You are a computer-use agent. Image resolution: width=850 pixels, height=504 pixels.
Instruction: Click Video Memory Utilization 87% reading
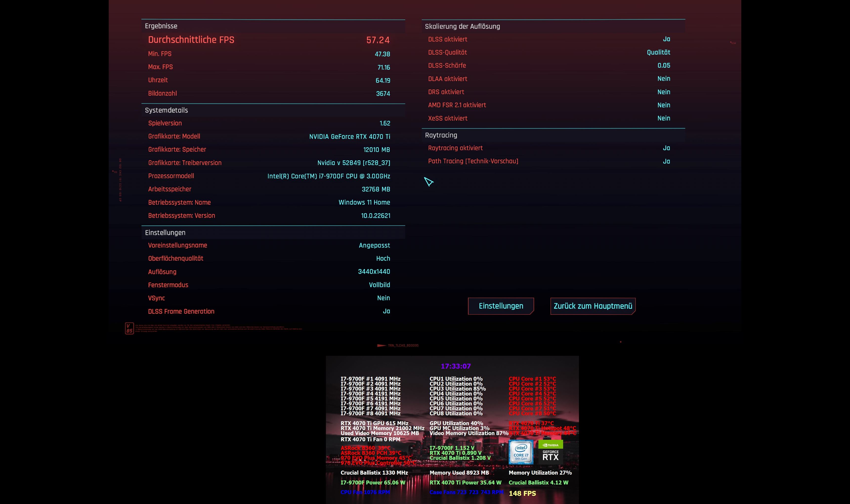[469, 433]
